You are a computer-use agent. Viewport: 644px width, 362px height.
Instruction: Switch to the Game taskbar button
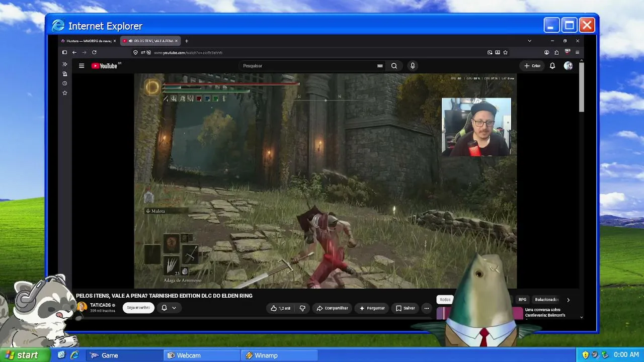[x=124, y=355]
